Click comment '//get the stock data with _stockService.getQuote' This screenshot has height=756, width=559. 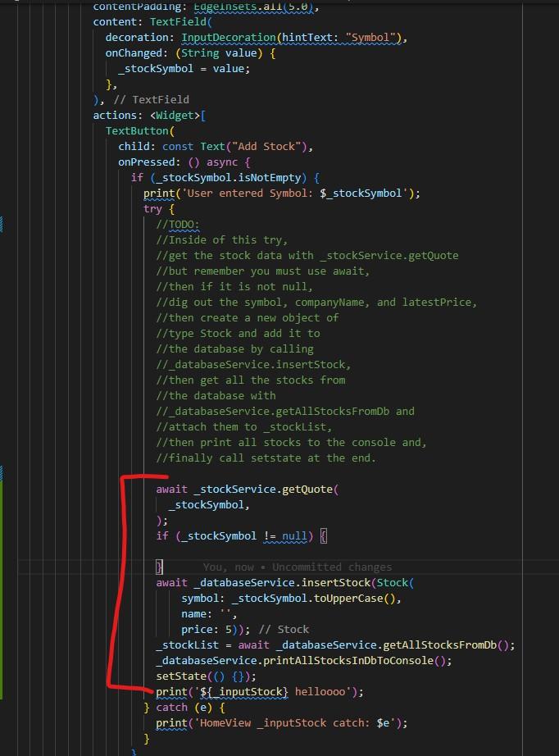pyautogui.click(x=307, y=256)
